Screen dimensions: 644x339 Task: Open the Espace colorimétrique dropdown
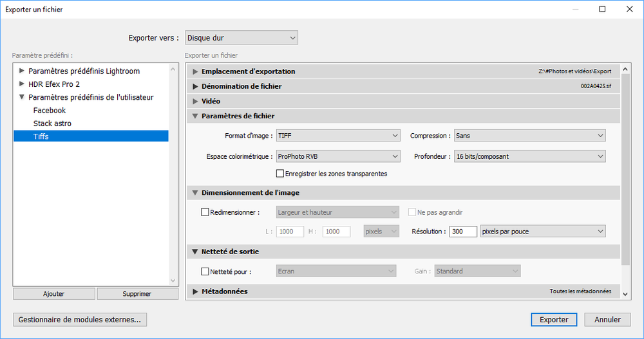(x=338, y=156)
